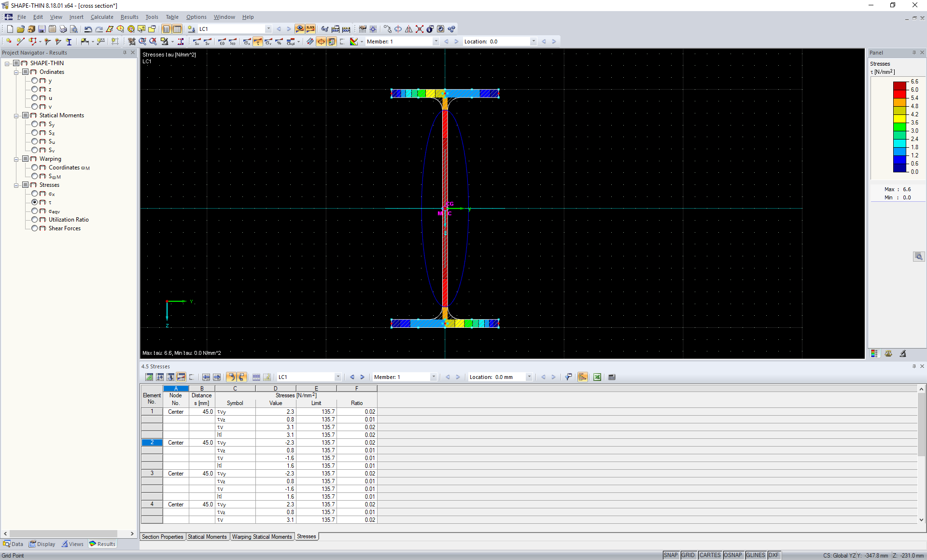Open the Data navigator tab
The width and height of the screenshot is (927, 560).
(14, 544)
